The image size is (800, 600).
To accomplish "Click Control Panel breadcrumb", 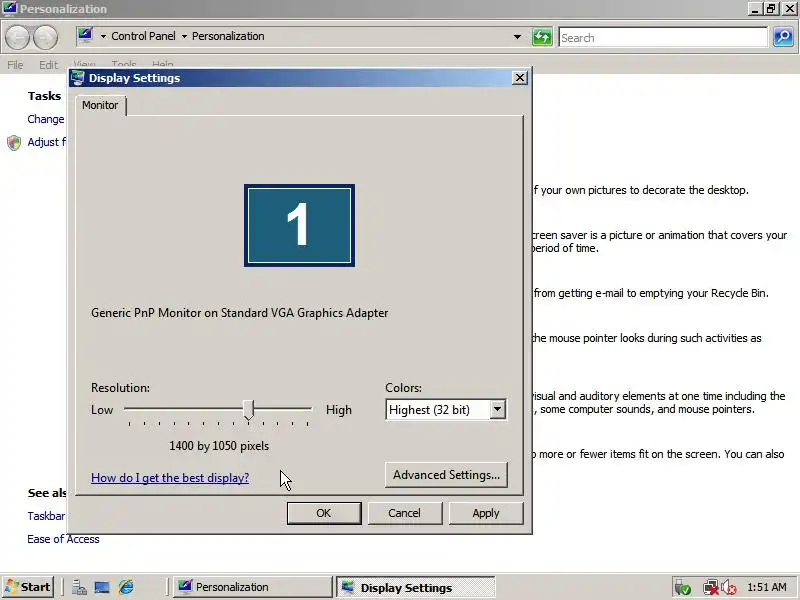I will pyautogui.click(x=143, y=36).
